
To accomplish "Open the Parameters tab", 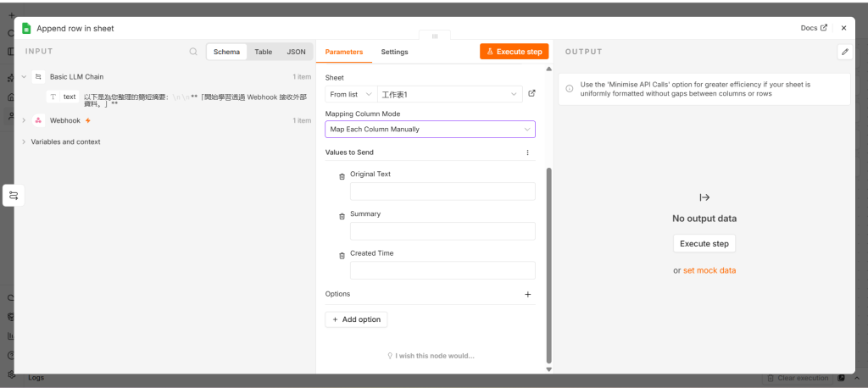I will [344, 52].
